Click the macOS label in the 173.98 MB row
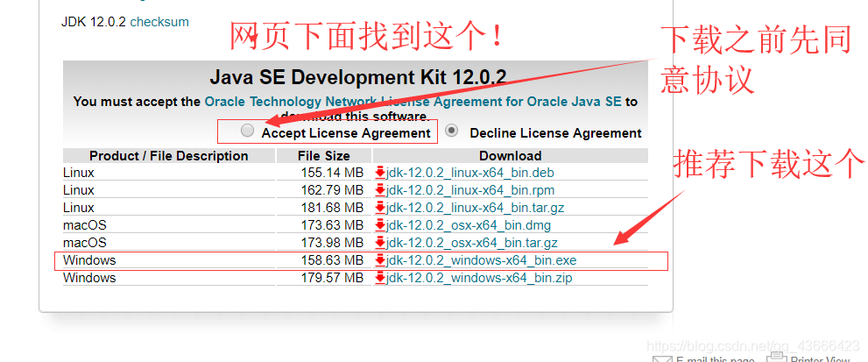 [x=85, y=243]
